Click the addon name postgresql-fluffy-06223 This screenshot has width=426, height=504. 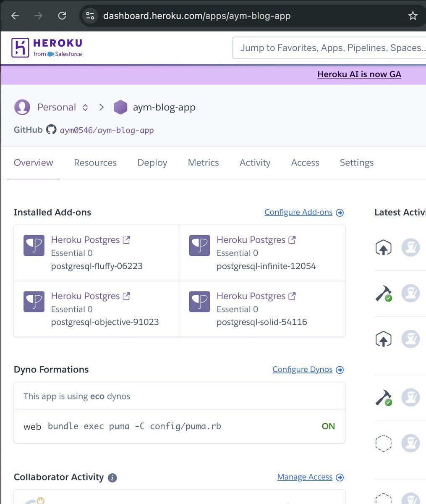tap(97, 266)
